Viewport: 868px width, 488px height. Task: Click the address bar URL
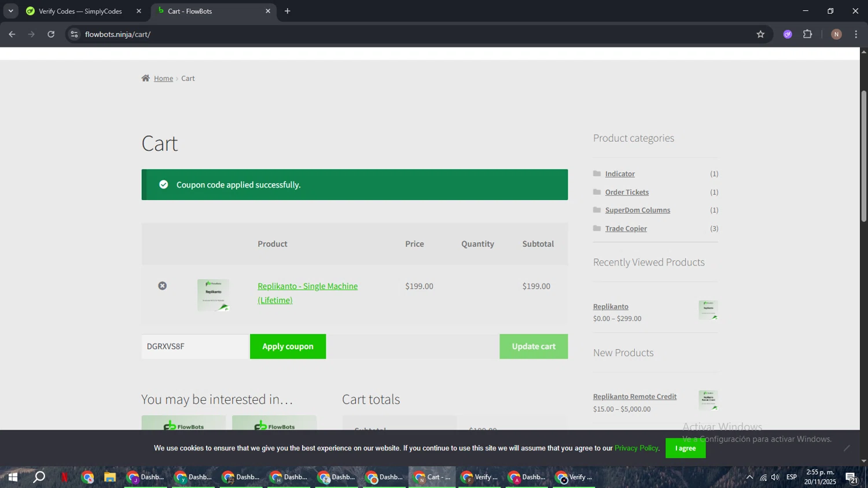click(x=118, y=34)
